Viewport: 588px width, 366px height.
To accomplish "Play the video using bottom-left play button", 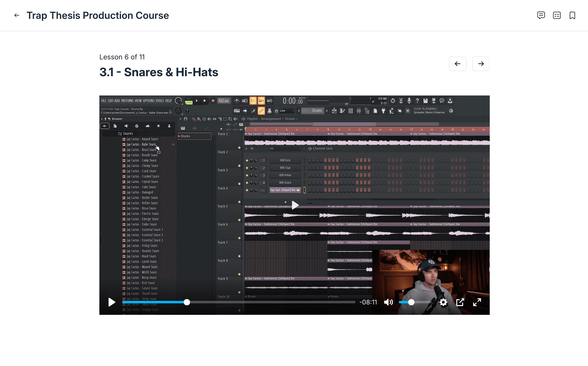I will point(112,302).
